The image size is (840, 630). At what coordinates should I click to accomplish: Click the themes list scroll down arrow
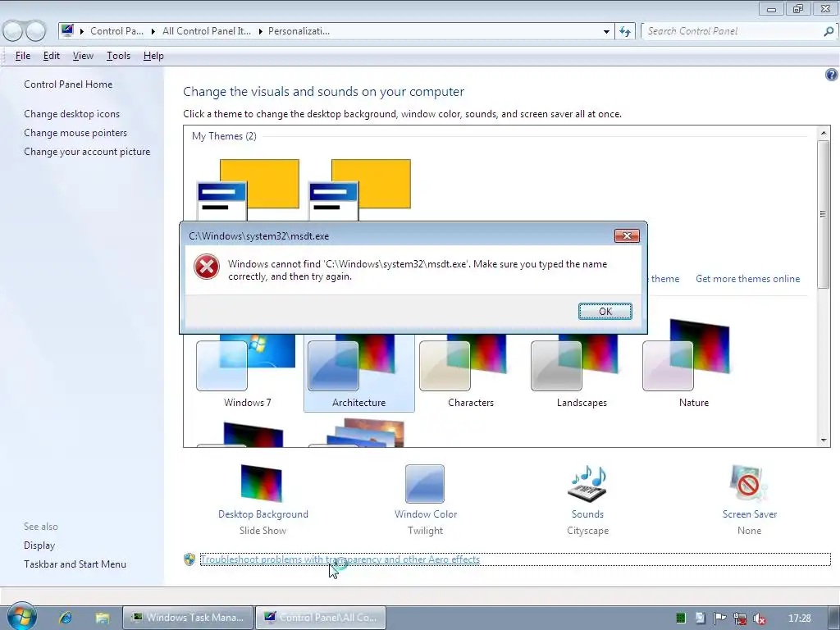point(824,441)
